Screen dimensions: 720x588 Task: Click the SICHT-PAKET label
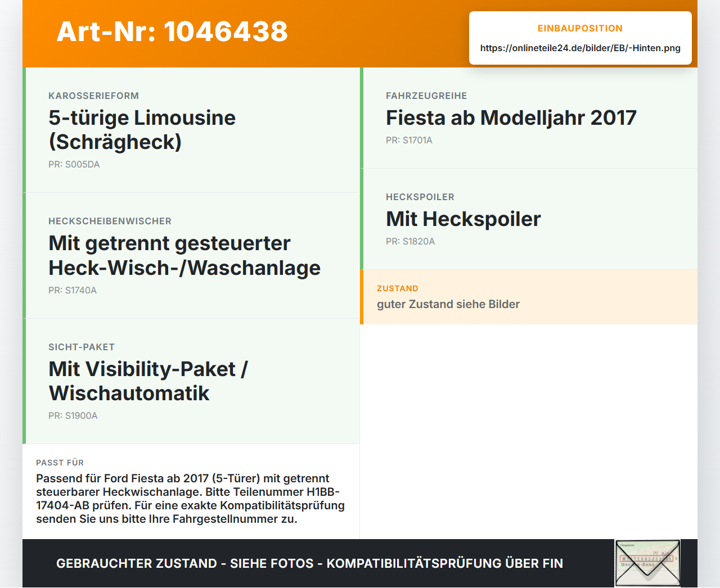82,347
